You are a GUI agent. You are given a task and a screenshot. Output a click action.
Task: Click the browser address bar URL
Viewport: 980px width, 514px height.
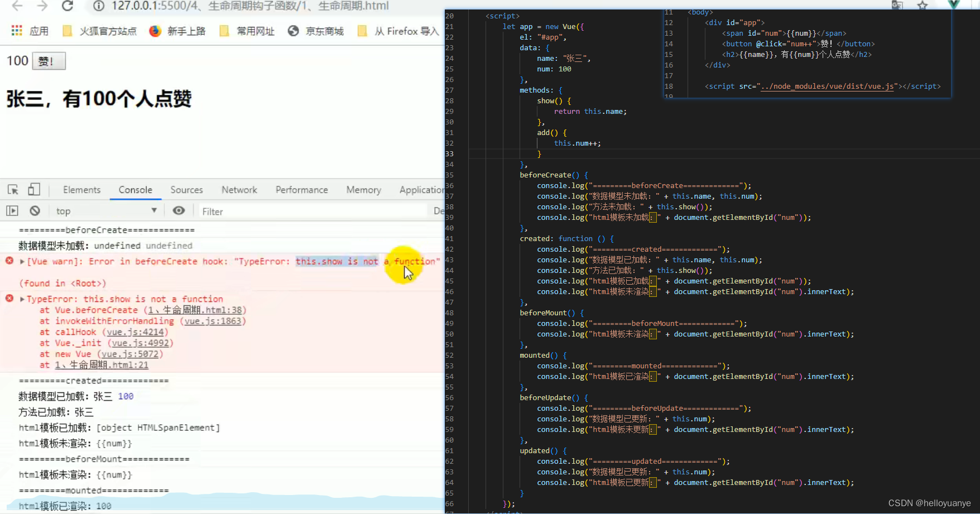click(x=250, y=6)
